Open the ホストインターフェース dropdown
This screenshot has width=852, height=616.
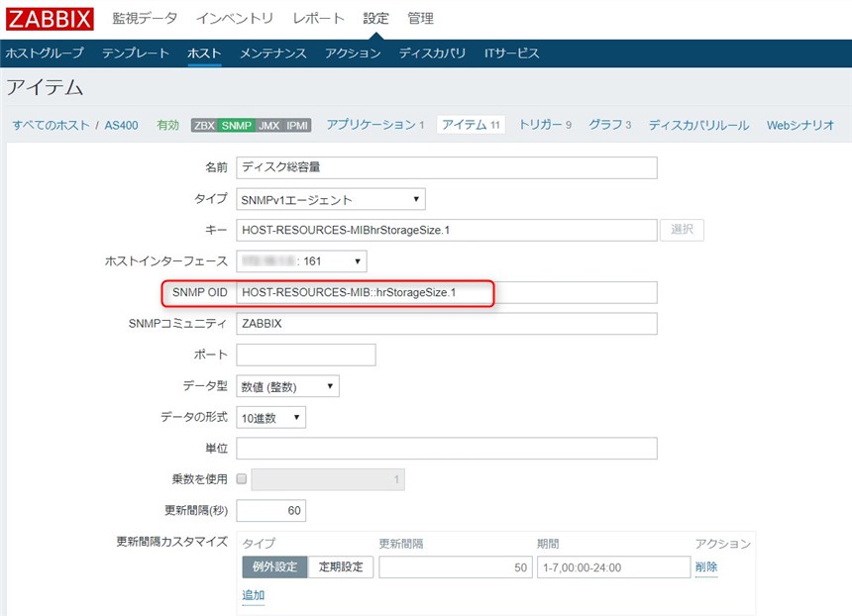pyautogui.click(x=301, y=261)
